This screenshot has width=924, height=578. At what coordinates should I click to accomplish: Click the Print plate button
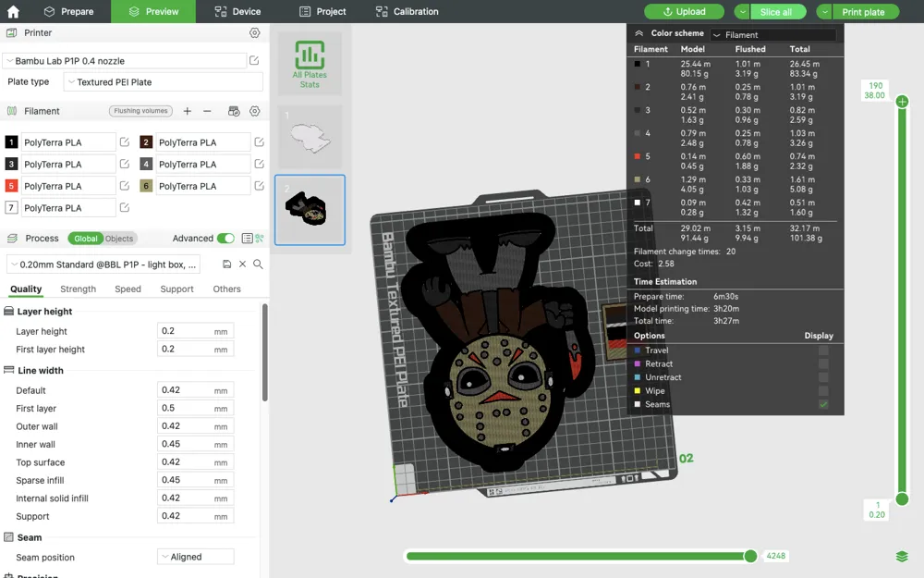coord(866,12)
